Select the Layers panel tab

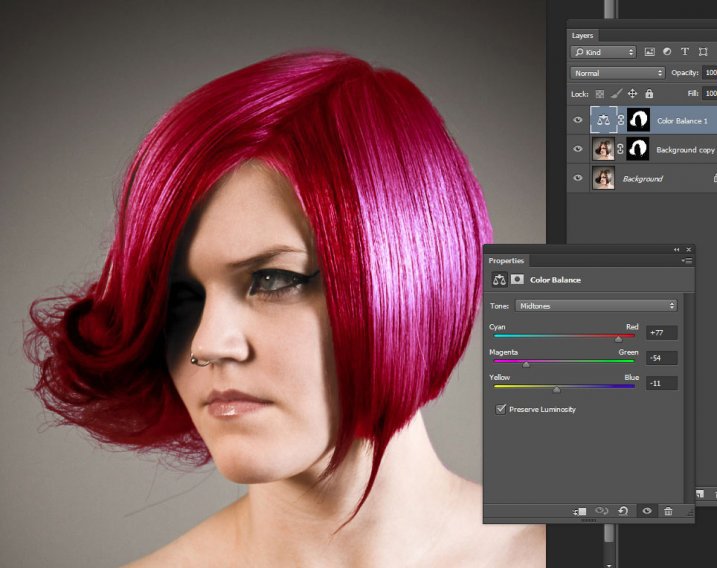click(582, 35)
